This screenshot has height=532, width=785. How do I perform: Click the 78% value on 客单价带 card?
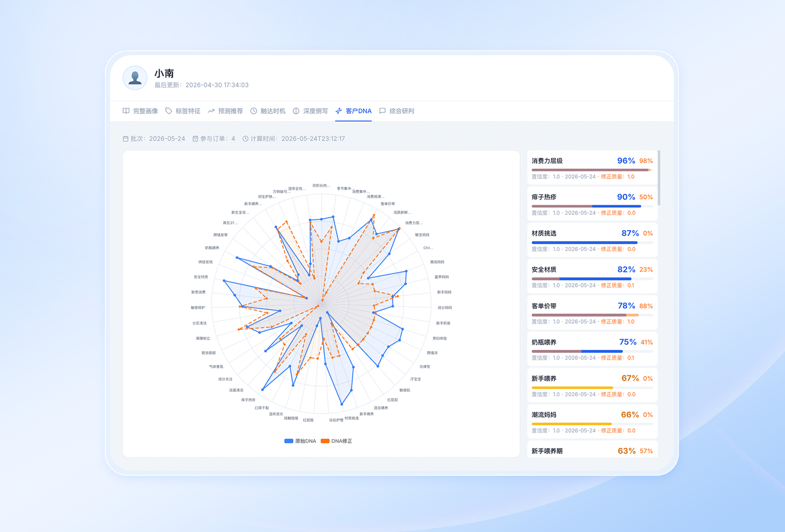[x=626, y=306]
